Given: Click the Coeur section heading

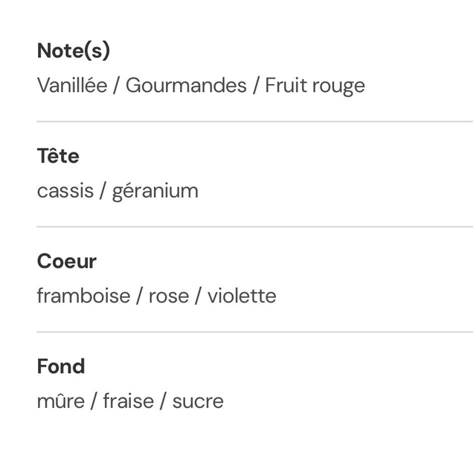Looking at the screenshot, I should tap(67, 262).
